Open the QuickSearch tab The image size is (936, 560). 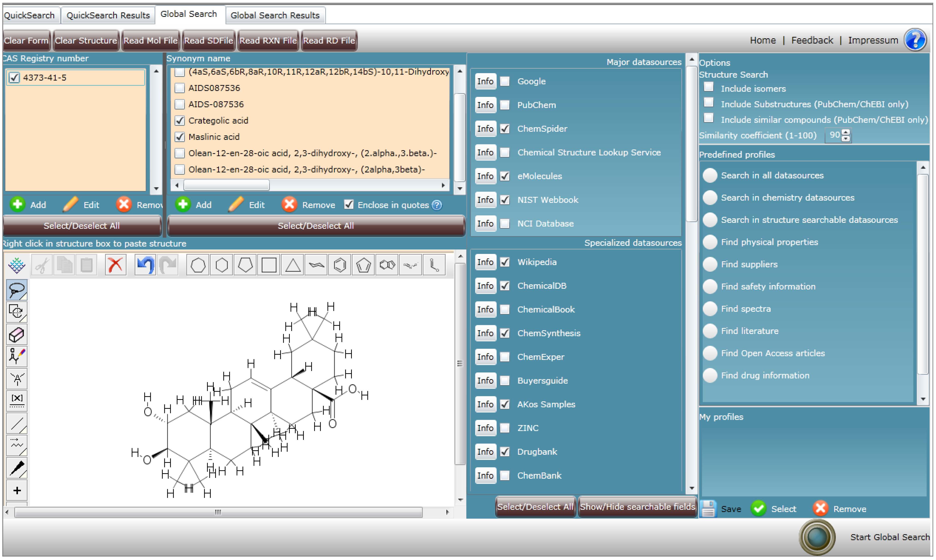point(30,15)
